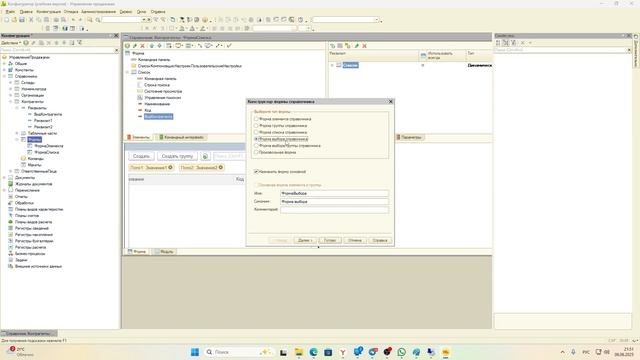This screenshot has width=640, height=360.
Task: Click the "Отмена" wizard button
Action: [x=355, y=240]
